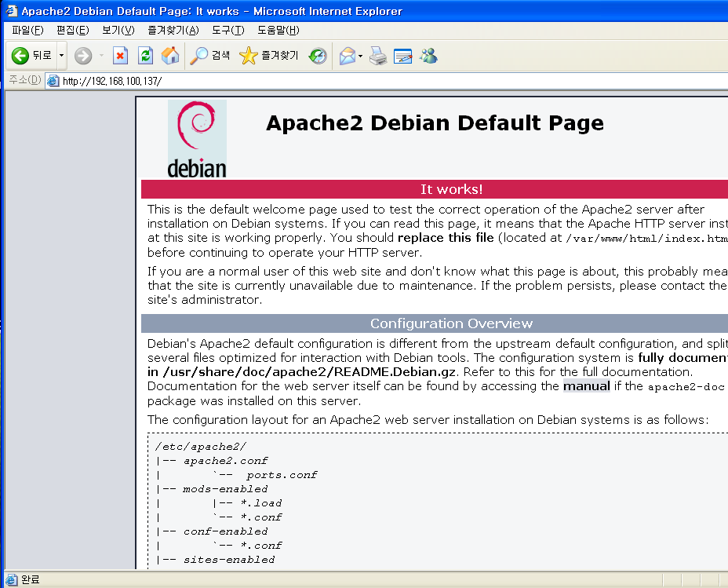Open the 파일(F) menu
728x588 pixels.
click(28, 30)
